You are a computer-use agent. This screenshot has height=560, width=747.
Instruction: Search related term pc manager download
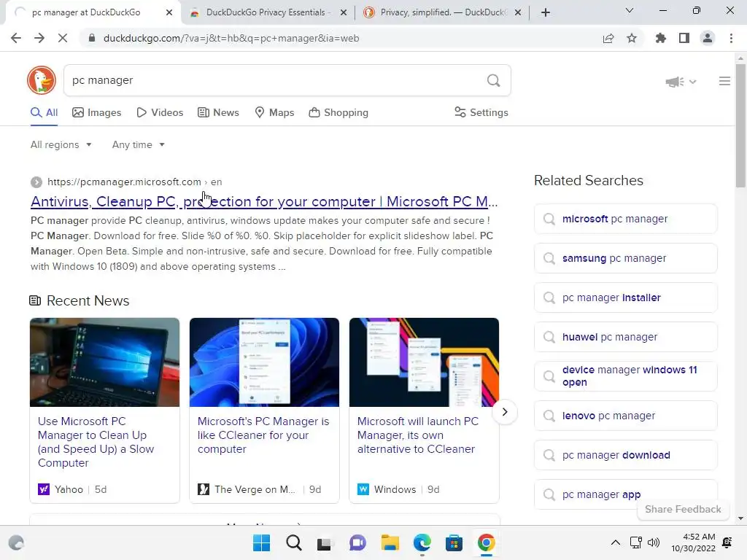point(625,455)
